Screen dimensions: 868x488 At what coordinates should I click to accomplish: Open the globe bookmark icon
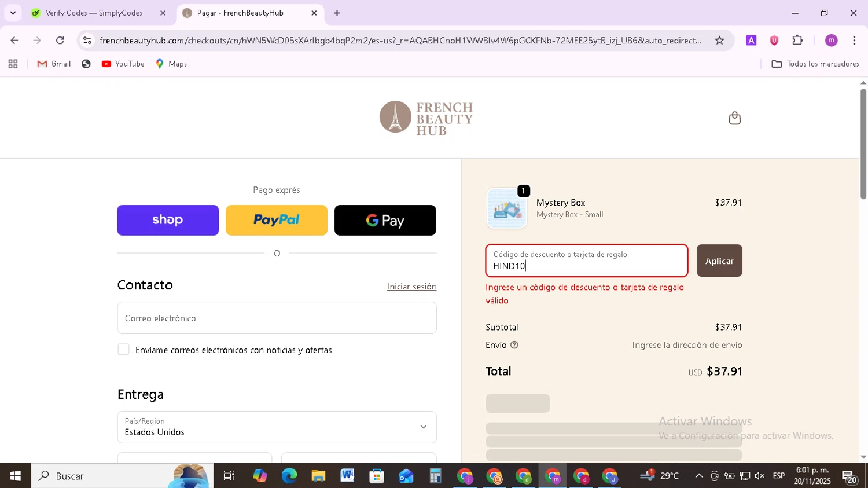pyautogui.click(x=86, y=64)
